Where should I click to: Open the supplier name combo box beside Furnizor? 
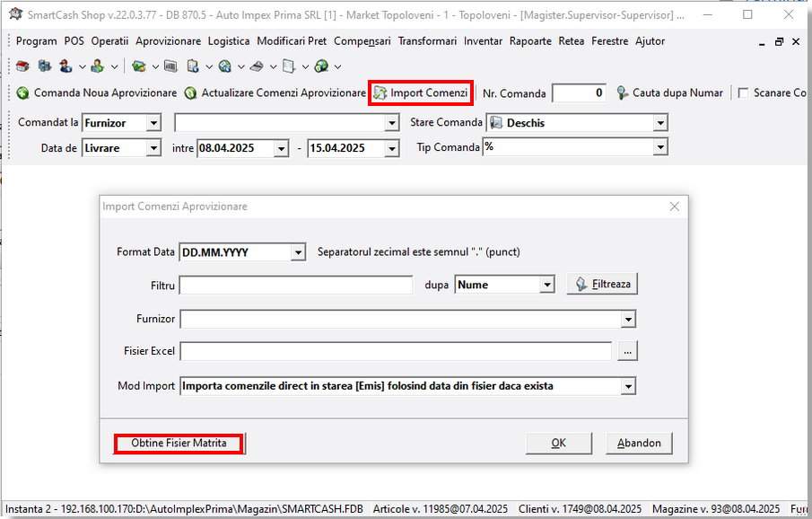pyautogui.click(x=286, y=123)
